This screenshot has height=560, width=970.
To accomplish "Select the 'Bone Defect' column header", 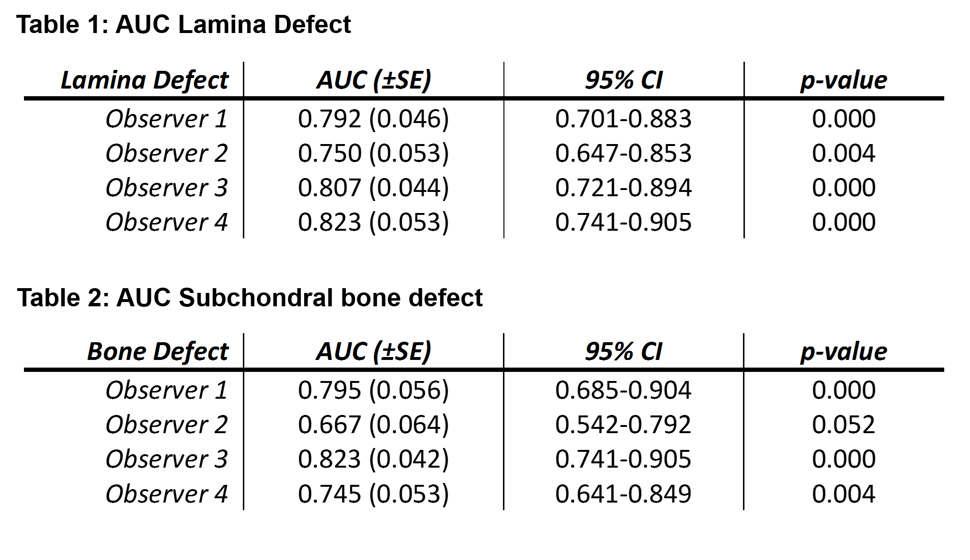I will pos(158,351).
